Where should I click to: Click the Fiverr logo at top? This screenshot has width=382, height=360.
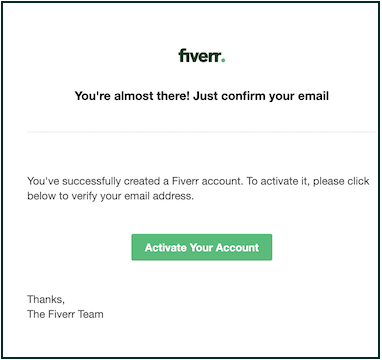click(202, 56)
